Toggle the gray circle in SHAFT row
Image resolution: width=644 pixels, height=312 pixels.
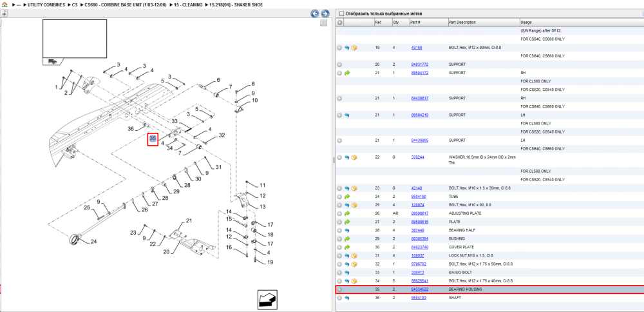coord(339,298)
